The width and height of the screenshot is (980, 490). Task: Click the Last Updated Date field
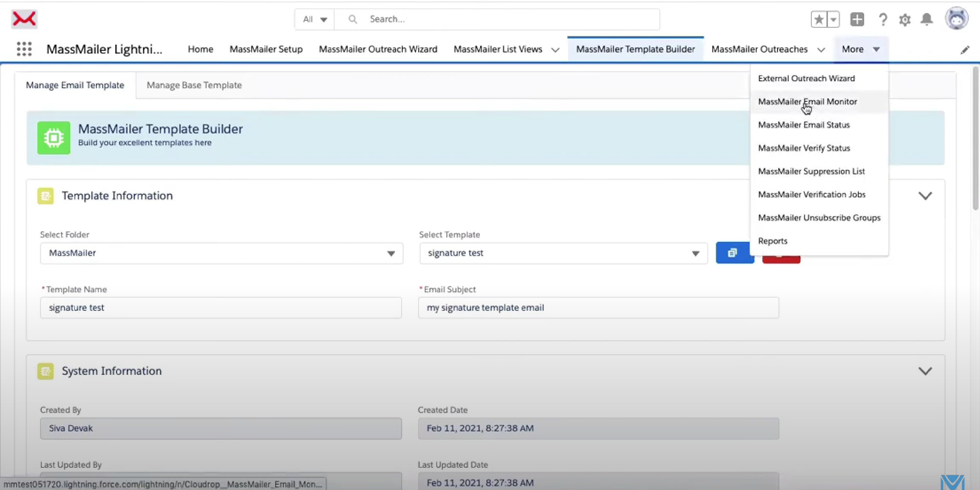[x=598, y=482]
